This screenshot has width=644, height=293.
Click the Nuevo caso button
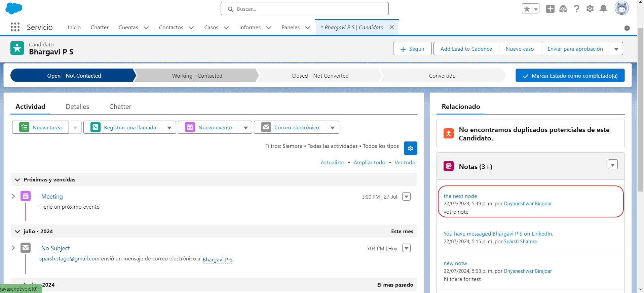(x=520, y=49)
